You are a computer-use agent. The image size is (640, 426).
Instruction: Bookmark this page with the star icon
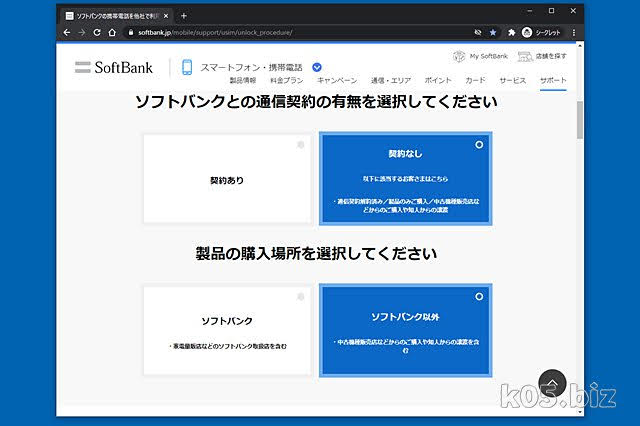tap(493, 32)
